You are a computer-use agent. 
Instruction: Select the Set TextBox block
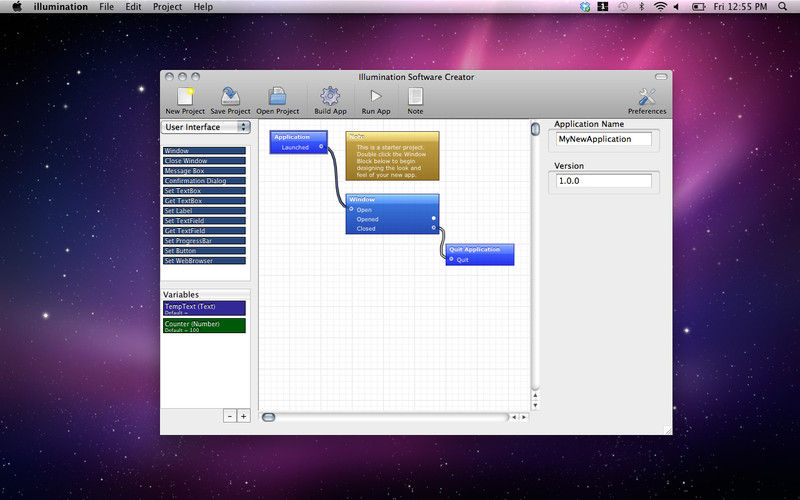point(204,191)
